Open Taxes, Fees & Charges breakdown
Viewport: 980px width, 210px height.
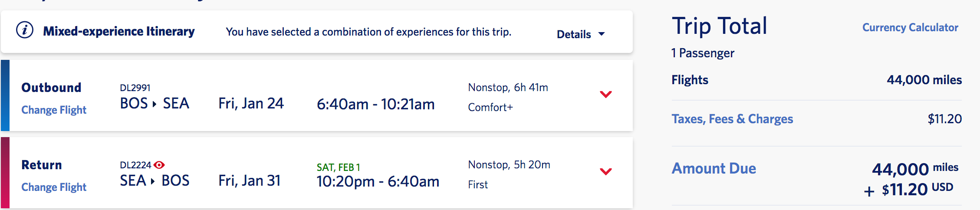click(732, 119)
